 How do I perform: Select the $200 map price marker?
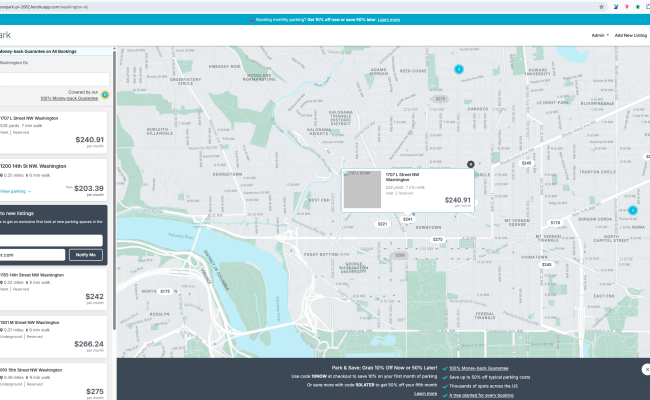400,255
